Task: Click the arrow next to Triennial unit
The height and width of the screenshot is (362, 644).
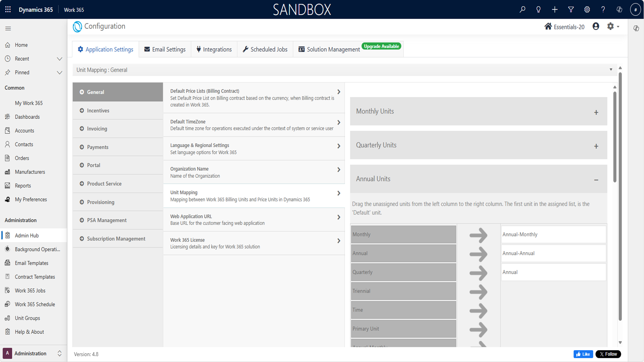Action: (478, 292)
